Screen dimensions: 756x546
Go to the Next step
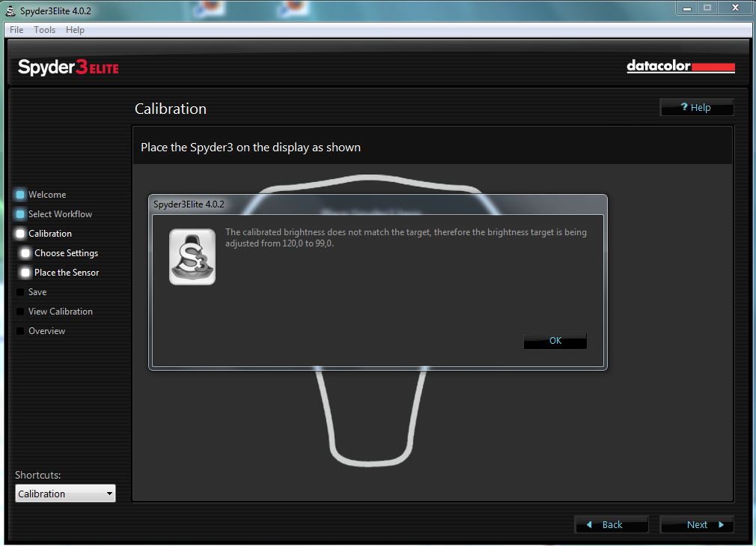click(x=697, y=524)
